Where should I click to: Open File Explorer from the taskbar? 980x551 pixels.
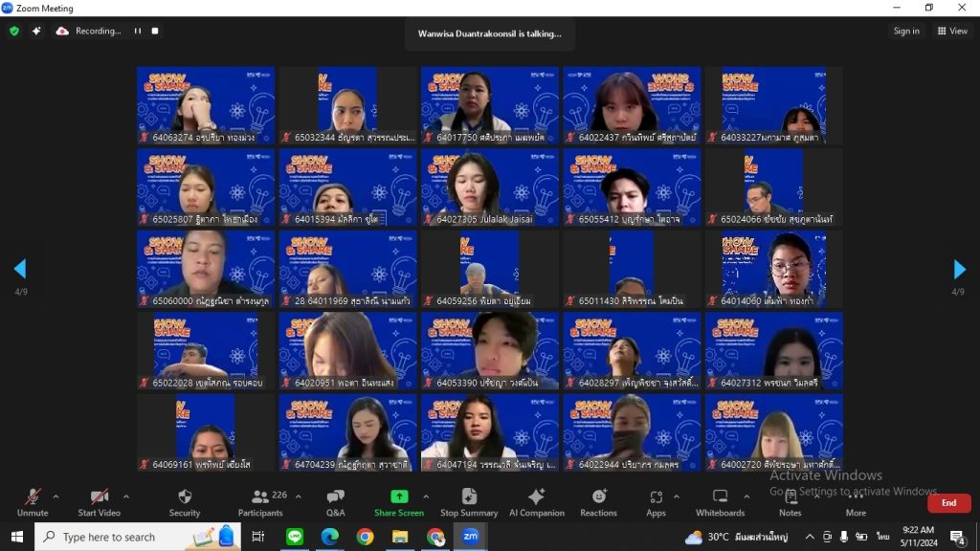click(x=400, y=537)
